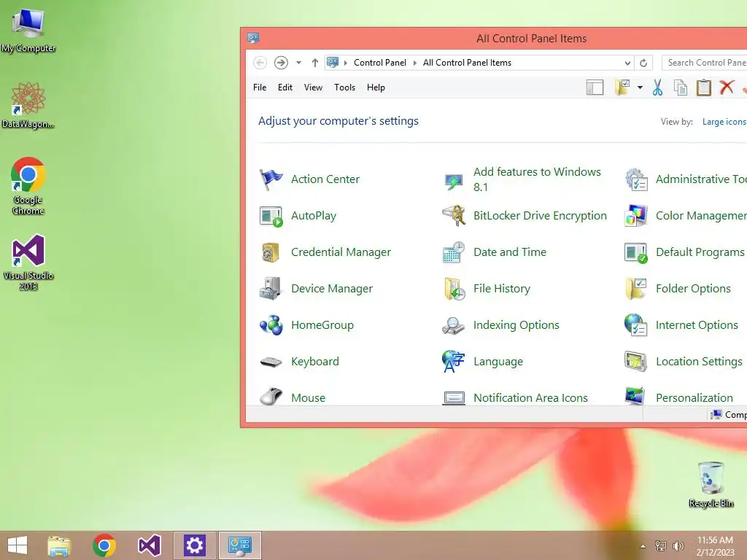Expand the folder options toolbar dropdown arrow

point(640,87)
